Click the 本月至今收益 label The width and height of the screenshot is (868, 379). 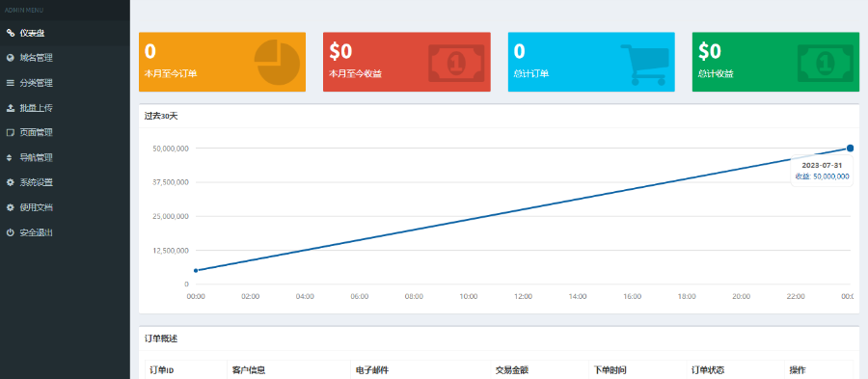pyautogui.click(x=355, y=73)
